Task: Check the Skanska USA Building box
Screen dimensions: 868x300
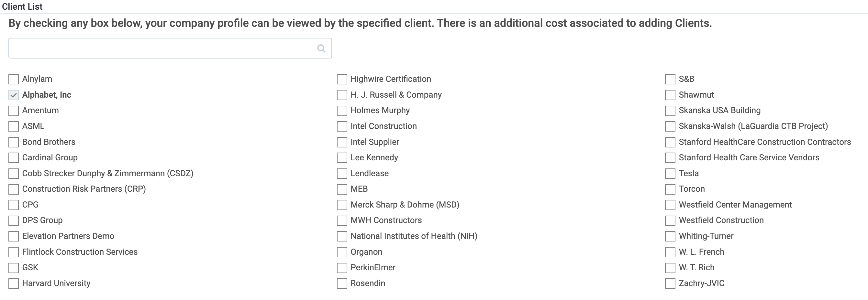Action: click(670, 111)
